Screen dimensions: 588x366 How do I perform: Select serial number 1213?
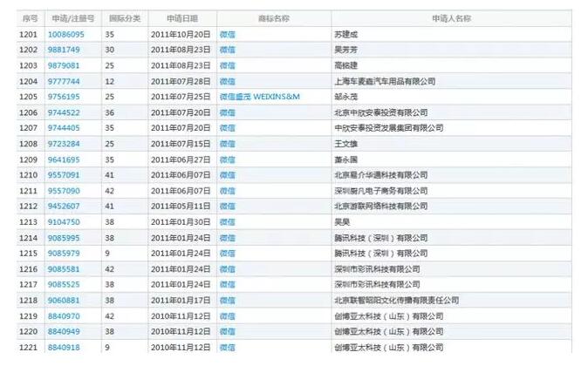coord(29,222)
